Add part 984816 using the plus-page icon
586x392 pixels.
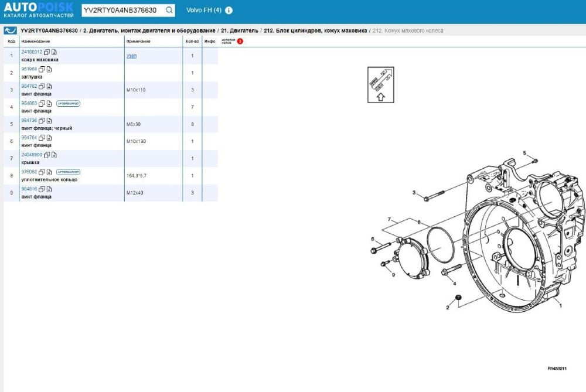coord(49,189)
